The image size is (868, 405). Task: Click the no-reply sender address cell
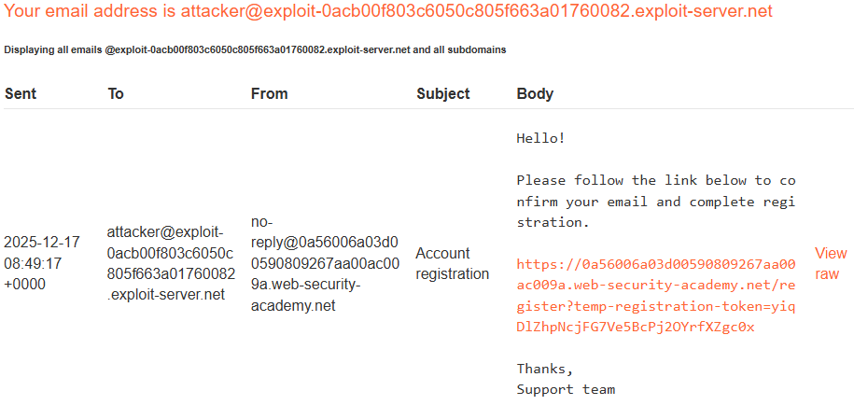pyautogui.click(x=325, y=263)
